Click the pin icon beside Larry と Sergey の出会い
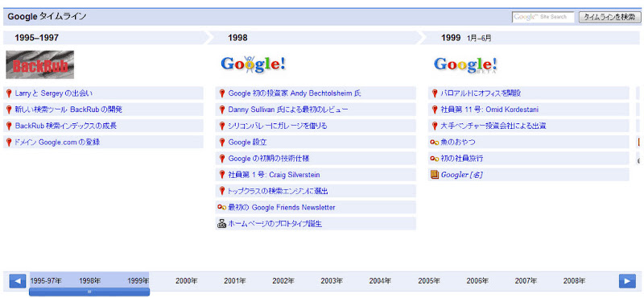Image resolution: width=644 pixels, height=298 pixels. pyautogui.click(x=9, y=93)
